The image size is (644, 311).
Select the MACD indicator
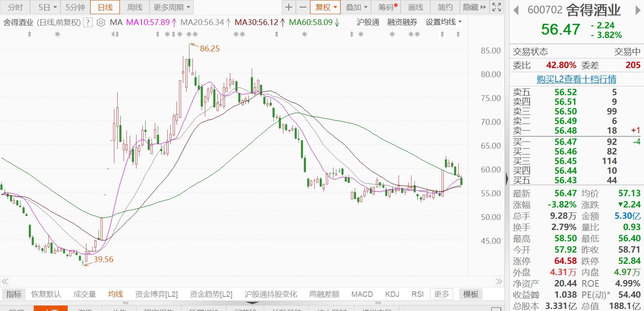362,294
